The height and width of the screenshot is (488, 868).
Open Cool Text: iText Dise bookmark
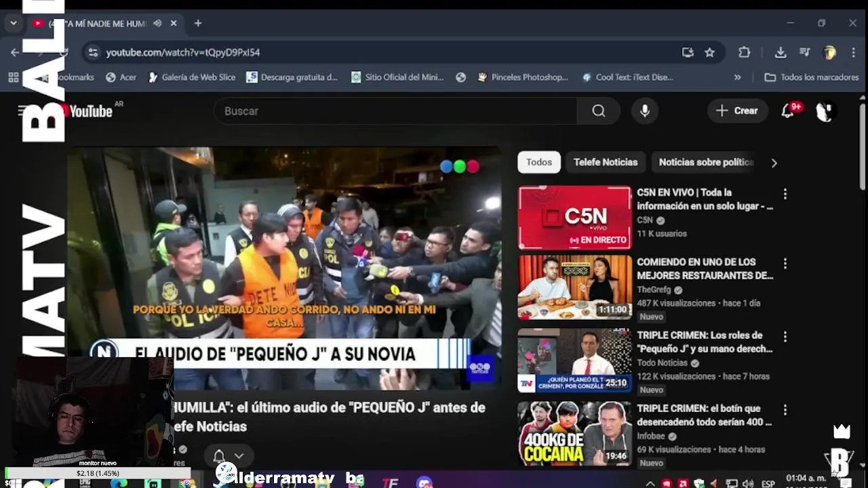[628, 77]
